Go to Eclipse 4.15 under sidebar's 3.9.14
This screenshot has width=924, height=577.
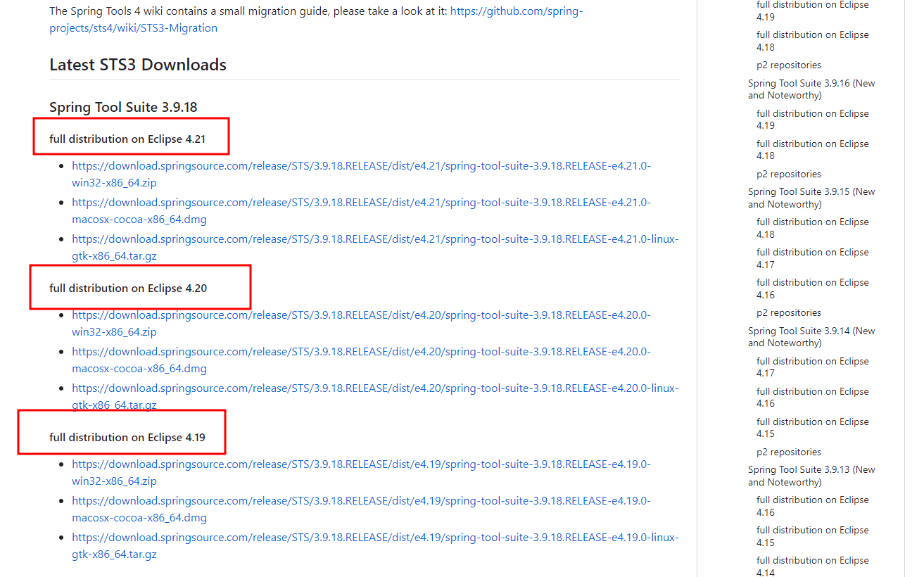[813, 428]
